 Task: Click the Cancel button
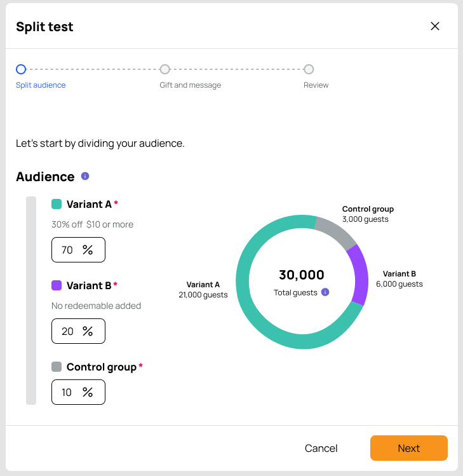click(x=321, y=448)
